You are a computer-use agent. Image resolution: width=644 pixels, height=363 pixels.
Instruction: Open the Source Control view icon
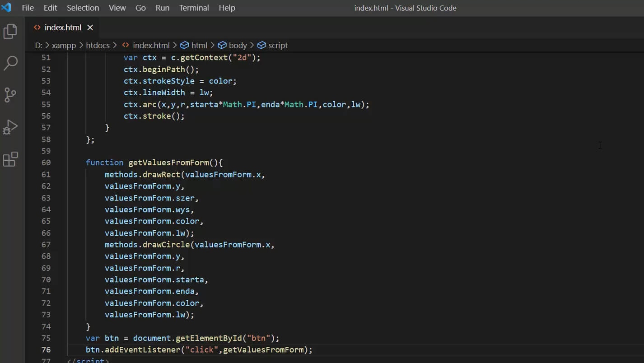(x=10, y=95)
